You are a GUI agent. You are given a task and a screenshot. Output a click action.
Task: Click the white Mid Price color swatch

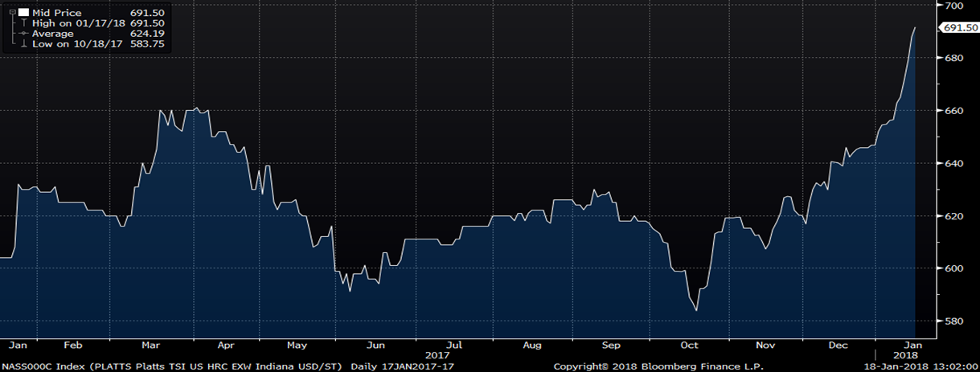23,13
